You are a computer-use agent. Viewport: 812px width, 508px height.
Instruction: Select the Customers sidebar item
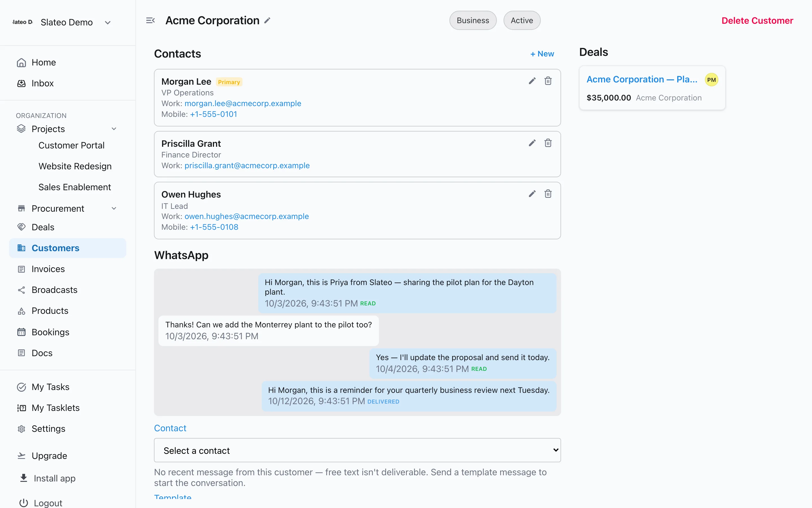click(x=68, y=248)
